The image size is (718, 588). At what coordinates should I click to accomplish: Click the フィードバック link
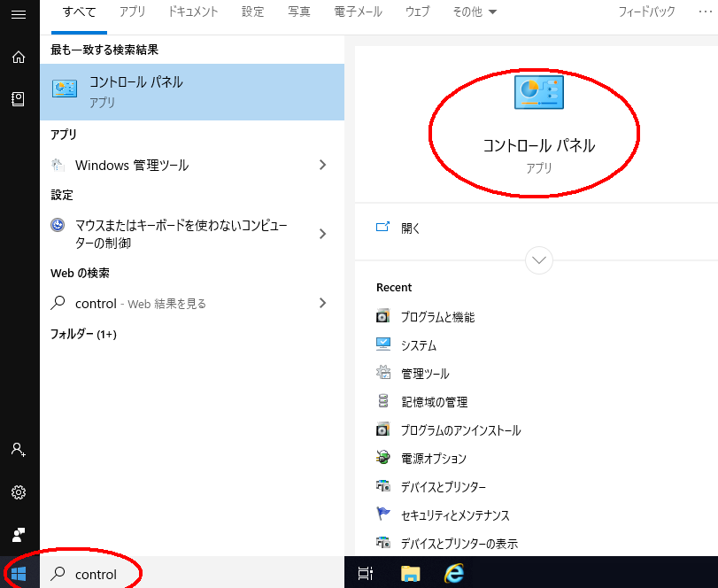646,12
